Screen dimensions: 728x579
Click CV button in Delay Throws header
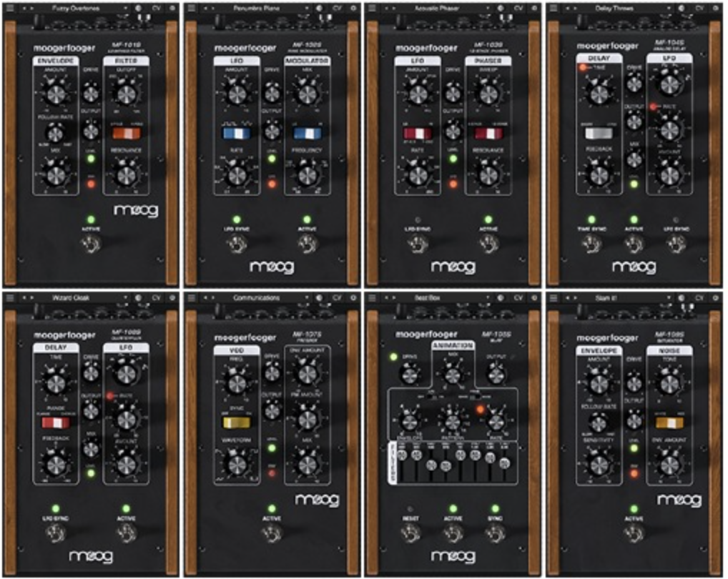tap(699, 8)
